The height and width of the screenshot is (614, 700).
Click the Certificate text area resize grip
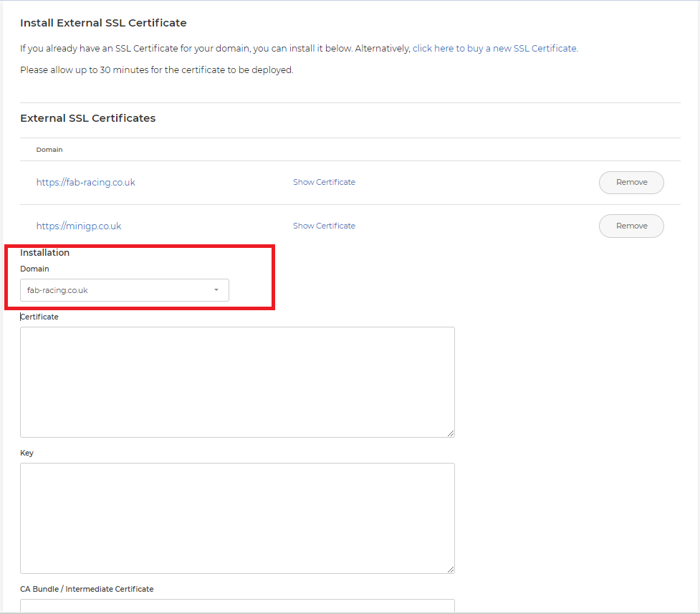pyautogui.click(x=451, y=433)
